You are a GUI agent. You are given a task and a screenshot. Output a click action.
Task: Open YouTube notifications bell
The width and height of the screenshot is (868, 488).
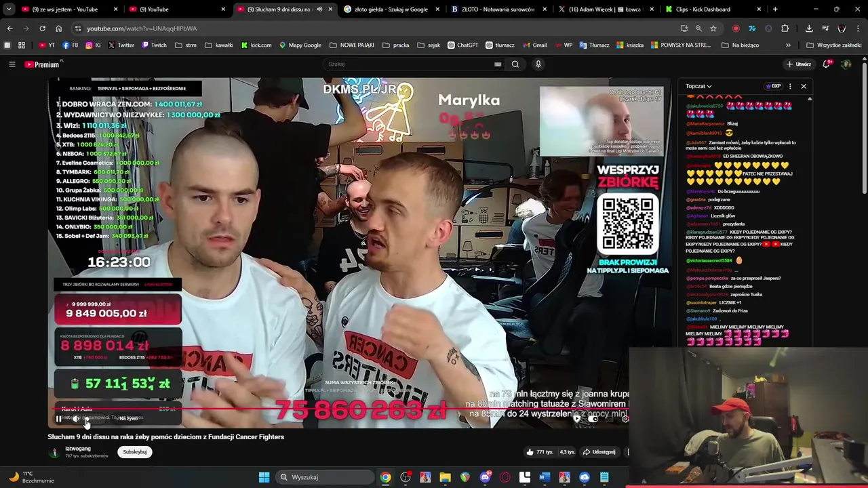coord(827,64)
